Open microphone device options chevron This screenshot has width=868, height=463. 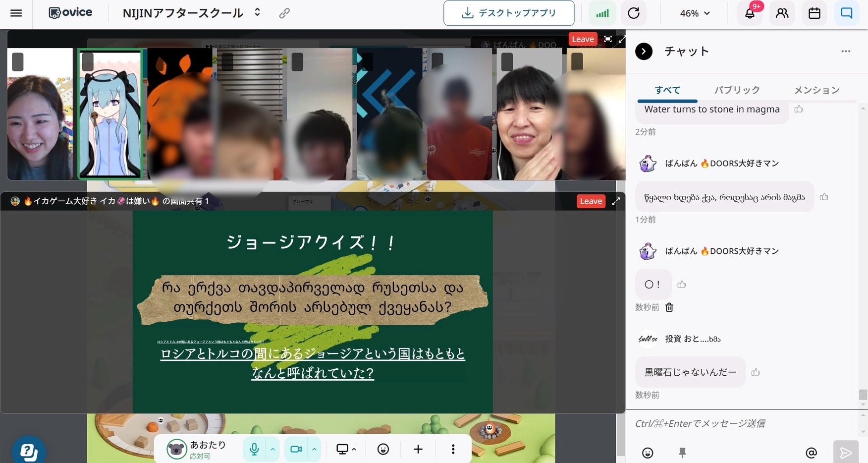coord(272,449)
